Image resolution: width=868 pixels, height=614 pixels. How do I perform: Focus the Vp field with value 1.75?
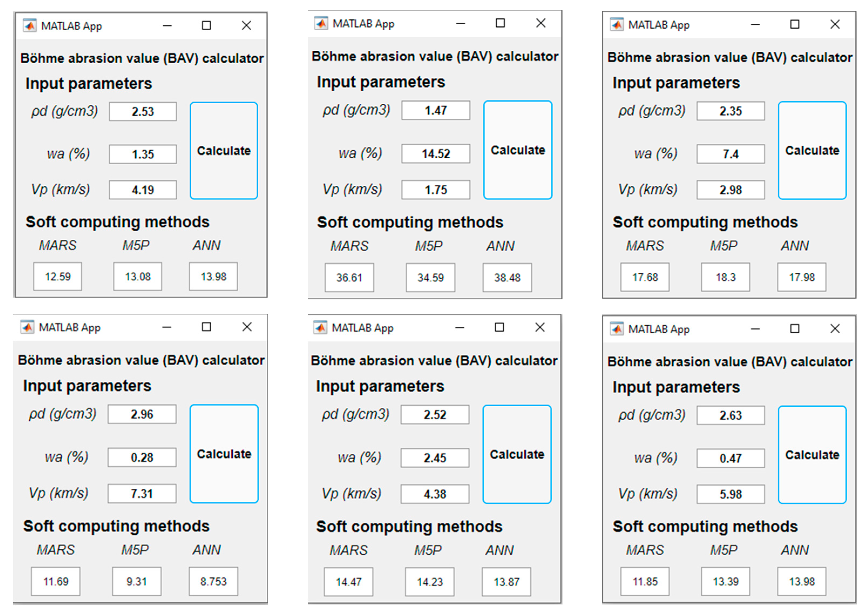pyautogui.click(x=436, y=190)
